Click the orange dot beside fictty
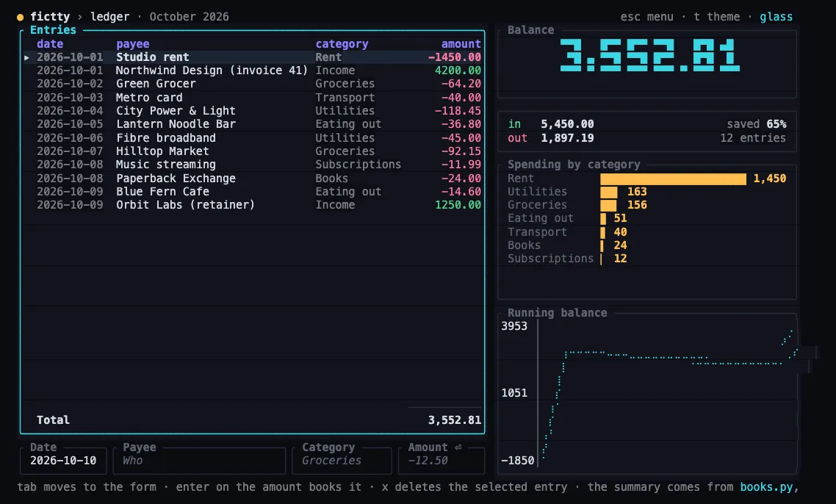Viewport: 836px width, 504px height. [x=21, y=17]
